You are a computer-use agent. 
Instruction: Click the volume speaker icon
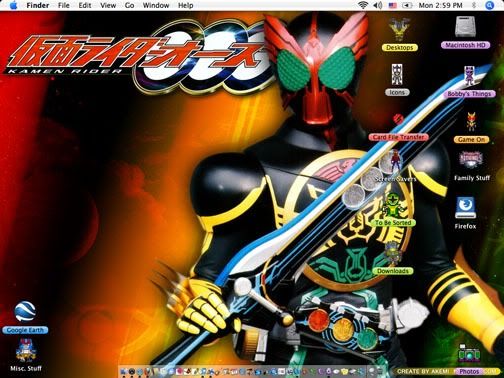[x=377, y=5]
